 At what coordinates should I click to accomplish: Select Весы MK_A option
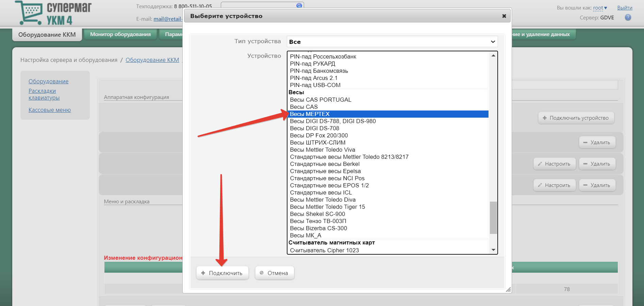(x=388, y=235)
